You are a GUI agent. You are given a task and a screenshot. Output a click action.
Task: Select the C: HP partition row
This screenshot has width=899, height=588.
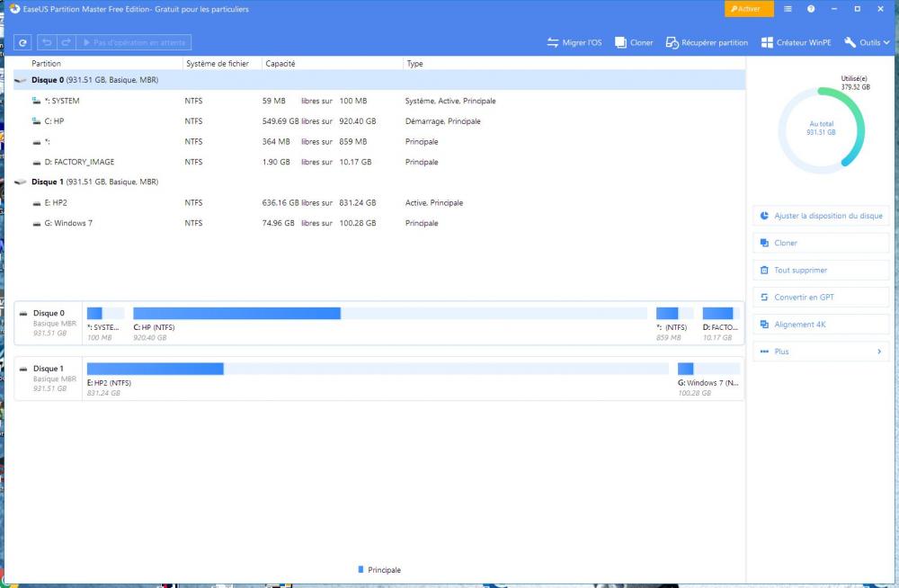coord(379,121)
